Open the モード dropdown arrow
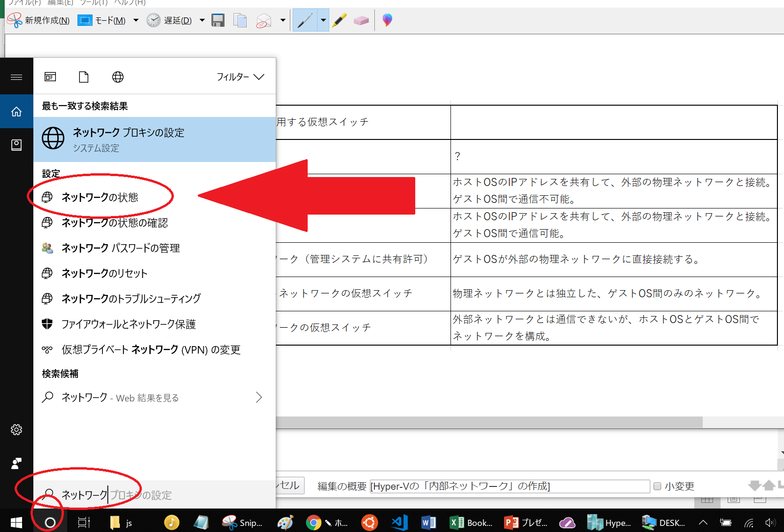 [136, 20]
